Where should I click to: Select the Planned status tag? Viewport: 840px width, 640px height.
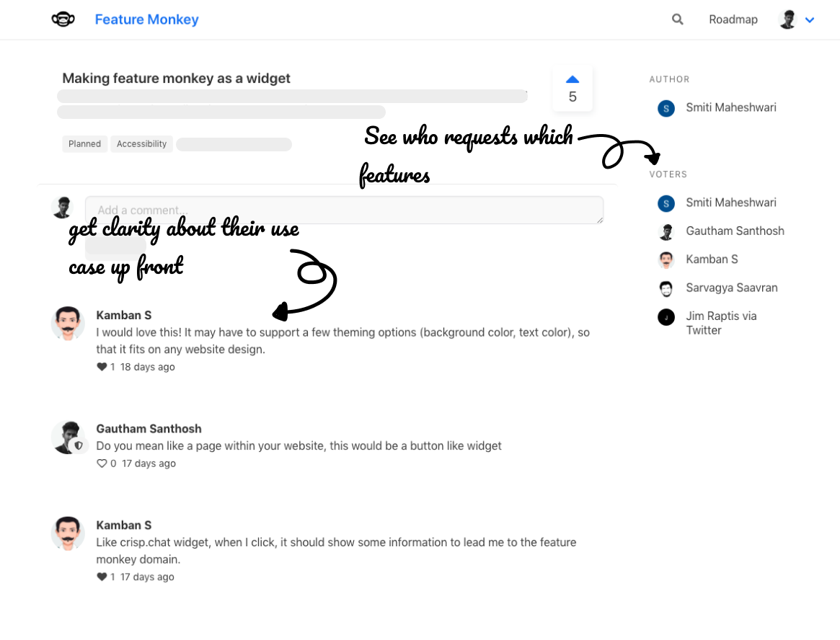coord(84,143)
